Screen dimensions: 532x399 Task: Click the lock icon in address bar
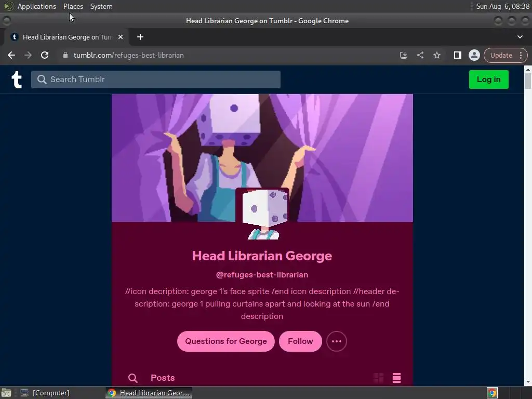[x=65, y=55]
